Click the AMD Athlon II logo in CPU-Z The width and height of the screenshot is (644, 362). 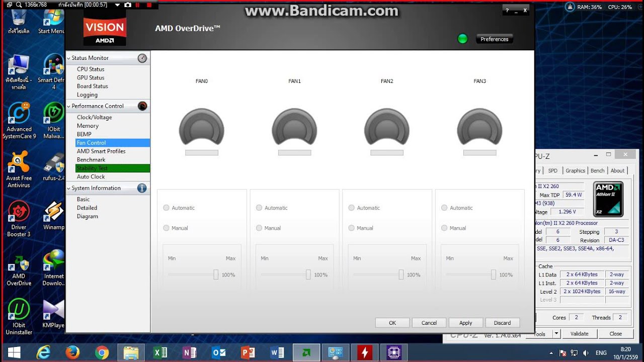point(608,199)
